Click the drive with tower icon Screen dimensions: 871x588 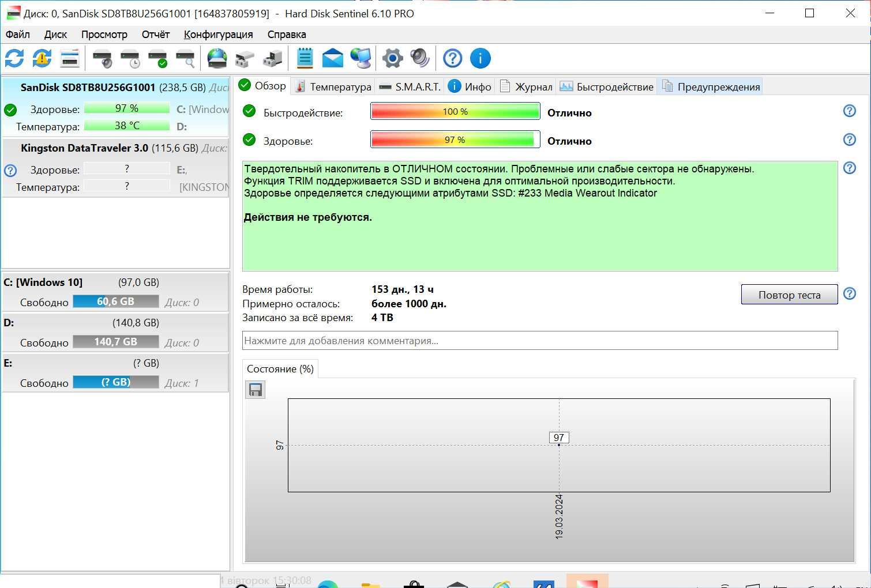tap(272, 58)
